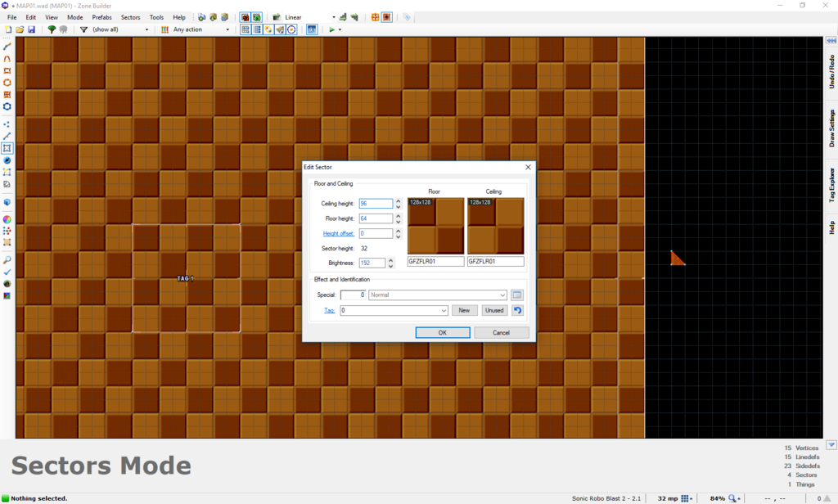838x504 pixels.
Task: Click the green test map play button
Action: coord(331,29)
